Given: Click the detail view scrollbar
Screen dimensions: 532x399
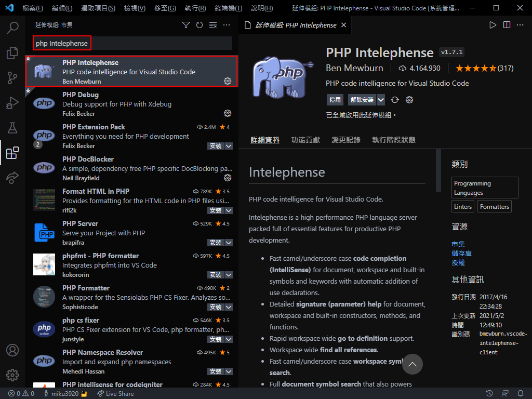Looking at the screenshot, I should [x=438, y=170].
